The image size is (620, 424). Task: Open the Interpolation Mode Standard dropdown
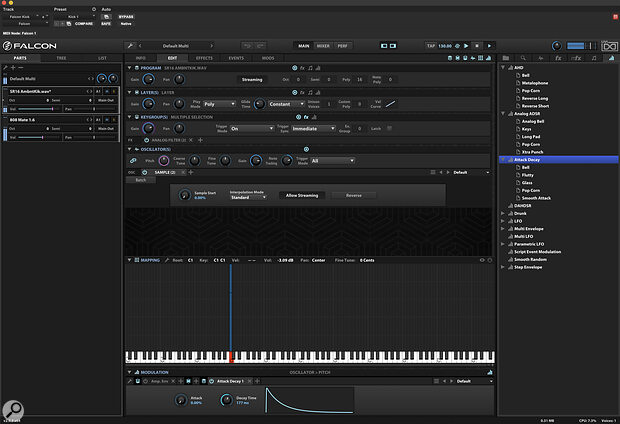tap(248, 197)
